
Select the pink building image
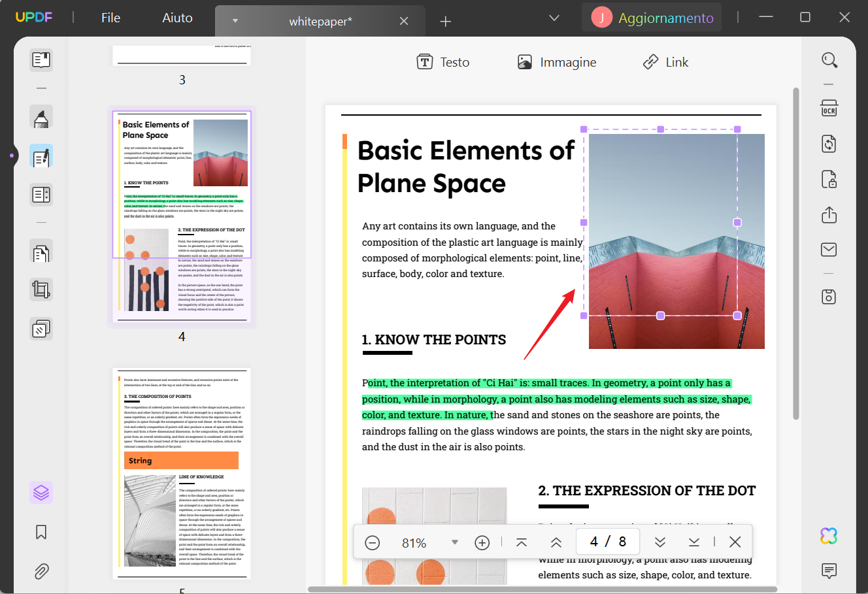(x=676, y=241)
